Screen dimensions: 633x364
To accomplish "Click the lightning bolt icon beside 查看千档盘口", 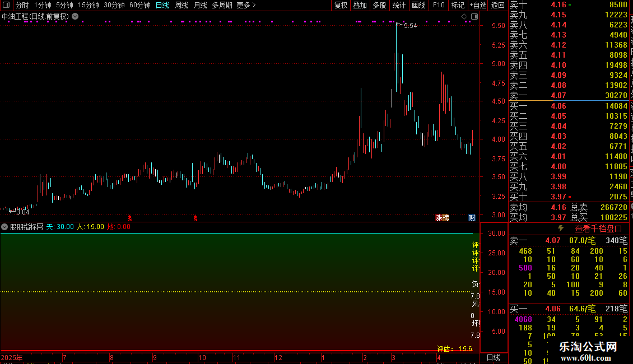I will 561,228.
